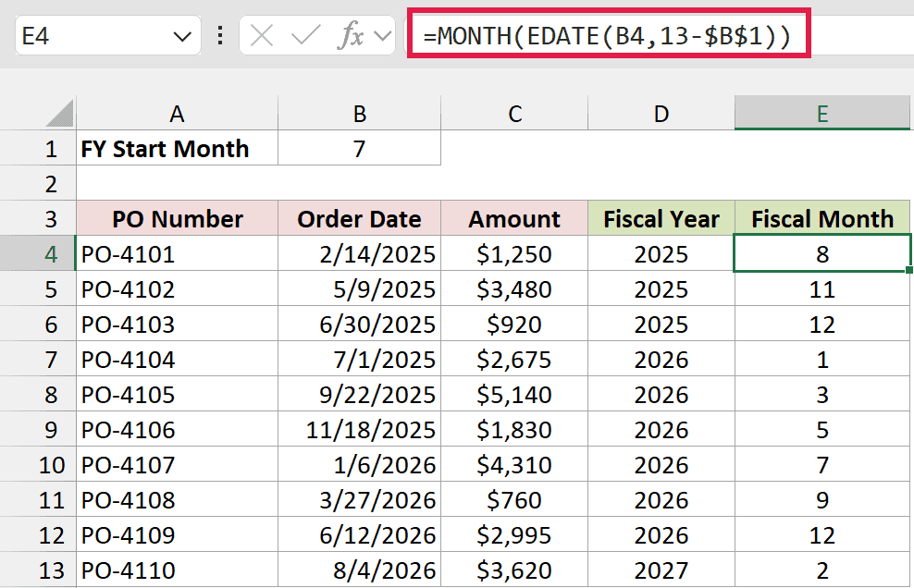The height and width of the screenshot is (588, 914).
Task: Click the Name Box showing E4
Action: coord(108,36)
